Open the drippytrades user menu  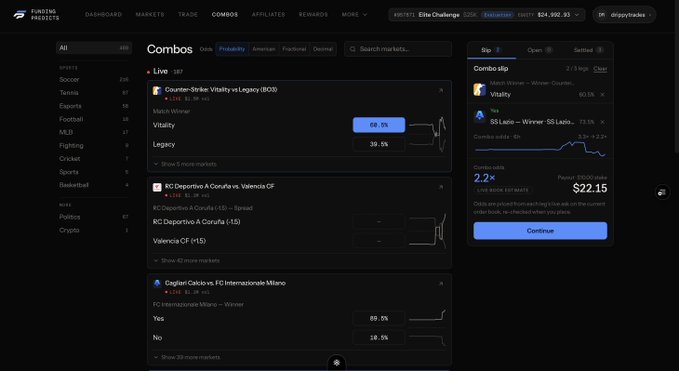(624, 15)
